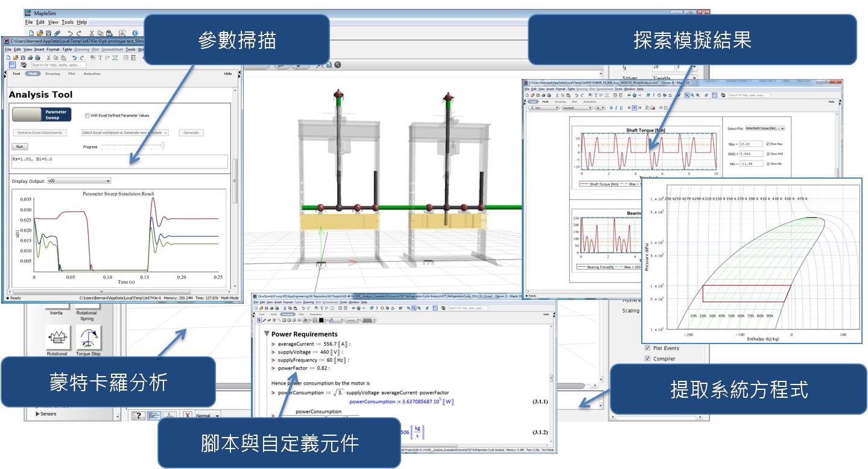Click the Save icon in MapleSim toolbar
The image size is (868, 469).
(48, 33)
